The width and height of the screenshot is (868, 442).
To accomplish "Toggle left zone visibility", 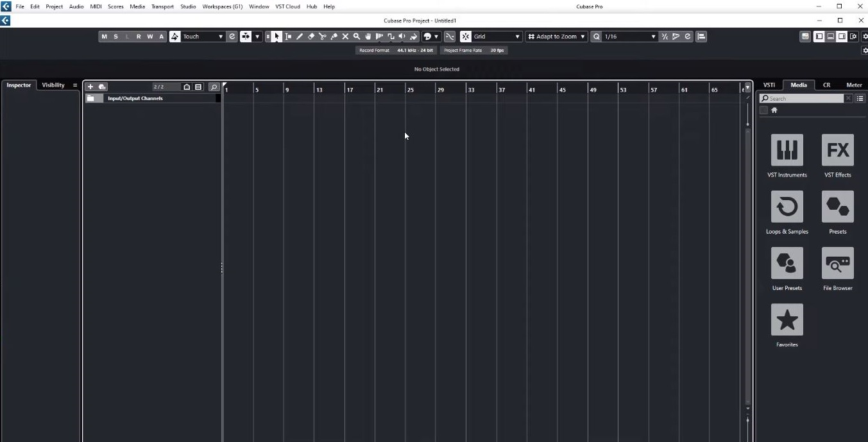I will tap(819, 37).
